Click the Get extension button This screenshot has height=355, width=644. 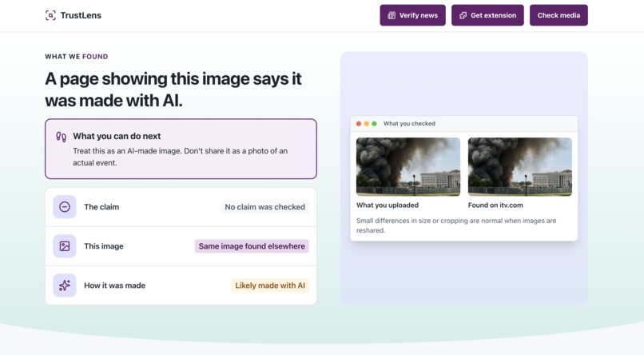487,15
